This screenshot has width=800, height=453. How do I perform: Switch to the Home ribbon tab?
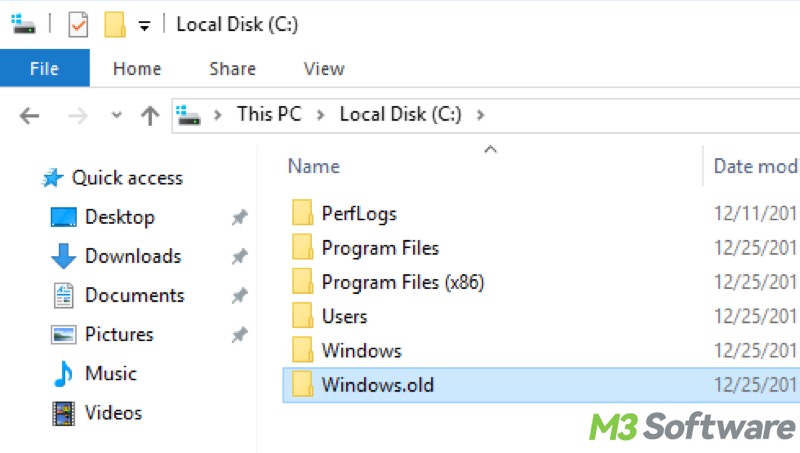pos(137,69)
